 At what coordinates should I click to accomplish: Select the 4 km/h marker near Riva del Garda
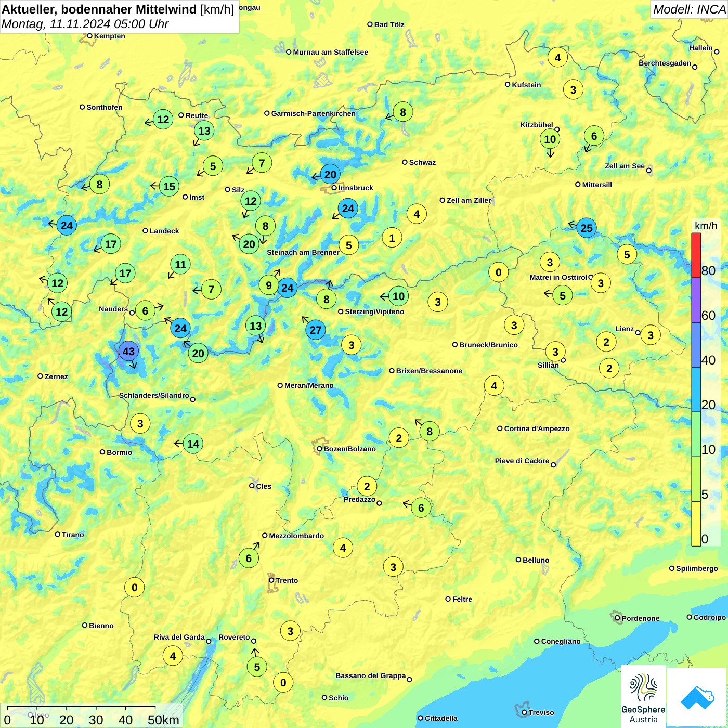tap(173, 656)
